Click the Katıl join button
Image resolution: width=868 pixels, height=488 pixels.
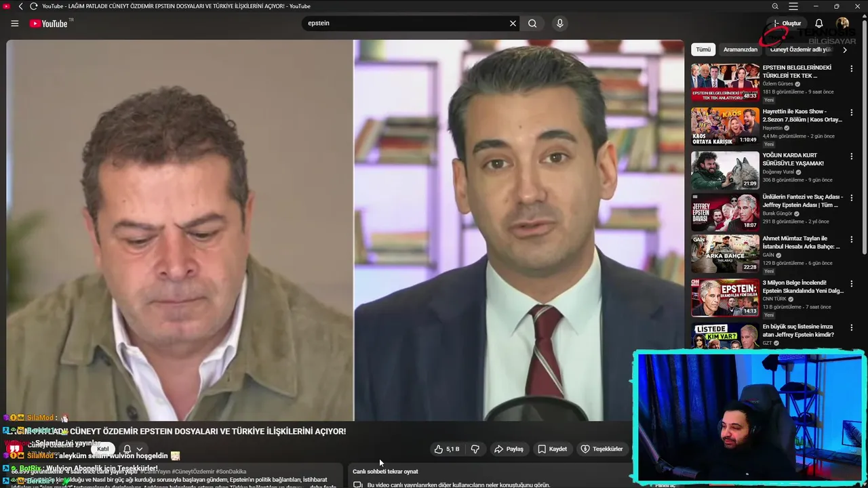[x=103, y=449]
